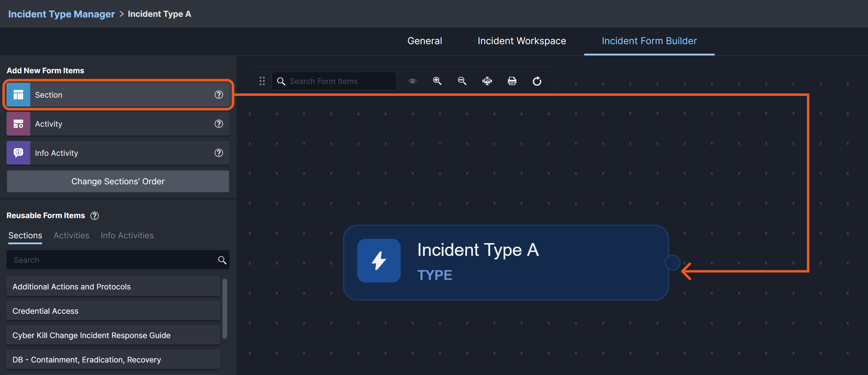Switch to the General tab
The width and height of the screenshot is (868, 375).
(x=424, y=41)
